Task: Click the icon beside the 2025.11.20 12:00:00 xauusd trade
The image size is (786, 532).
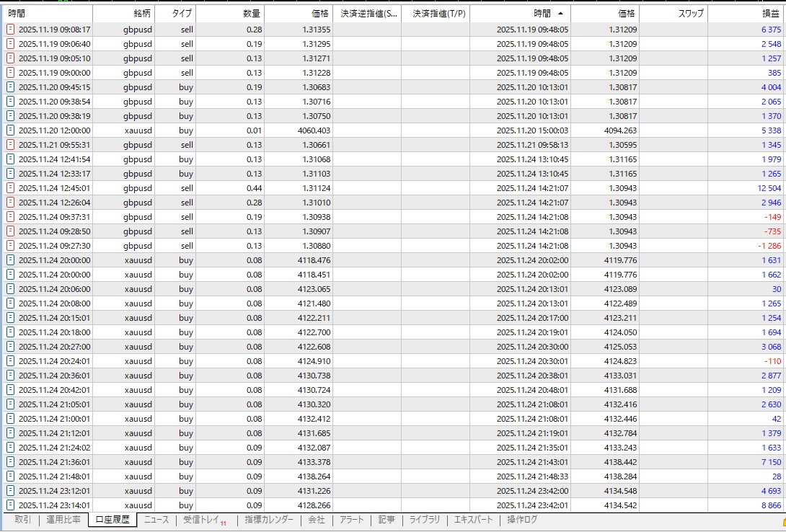Action: [x=10, y=130]
